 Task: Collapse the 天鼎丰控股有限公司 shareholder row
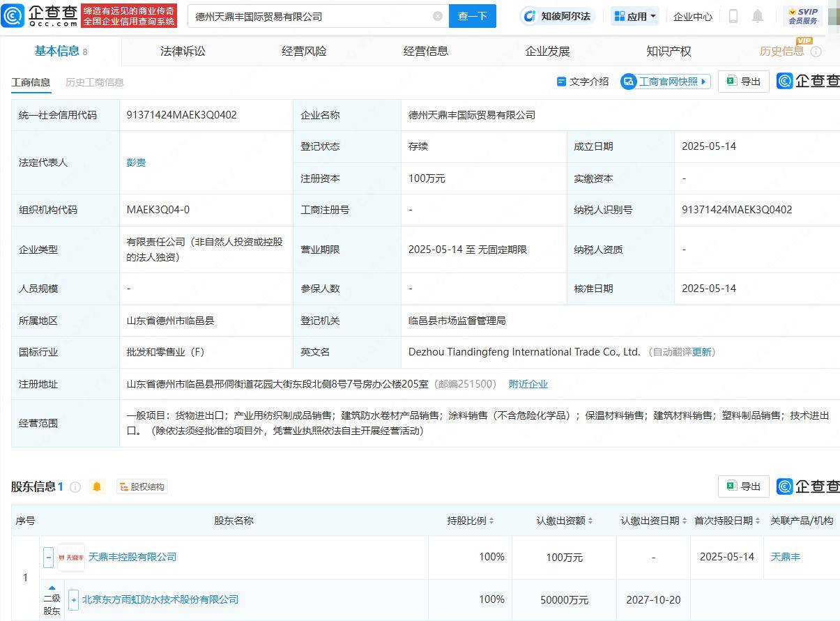click(x=49, y=557)
